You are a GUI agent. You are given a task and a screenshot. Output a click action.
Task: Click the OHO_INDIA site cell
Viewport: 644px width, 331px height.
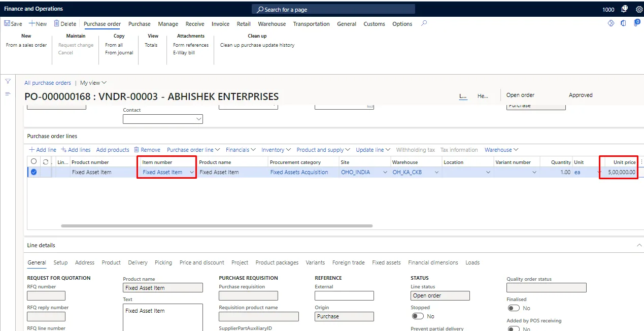[364, 172]
